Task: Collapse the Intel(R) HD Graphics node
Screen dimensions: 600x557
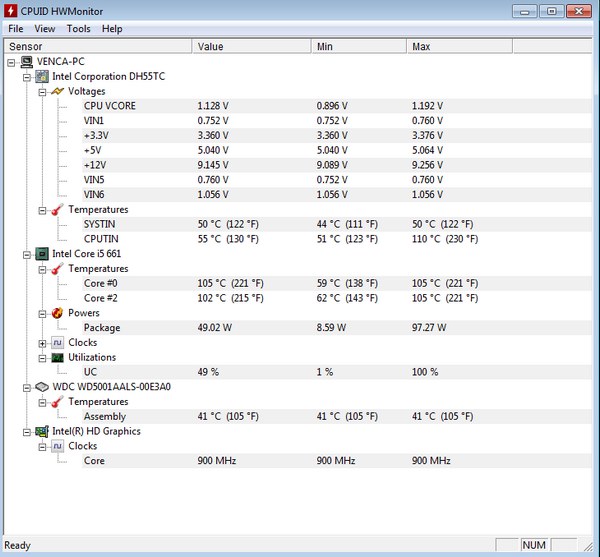Action: (27, 432)
